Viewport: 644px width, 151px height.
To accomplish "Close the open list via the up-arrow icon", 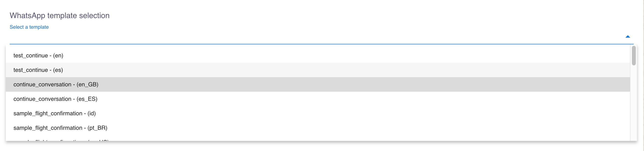I will tap(628, 37).
